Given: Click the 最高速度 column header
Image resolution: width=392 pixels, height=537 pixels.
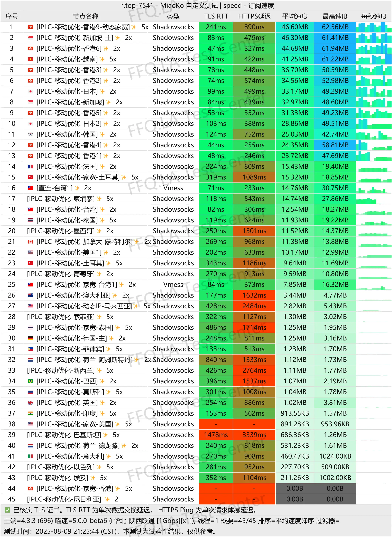Looking at the screenshot, I should [x=335, y=16].
